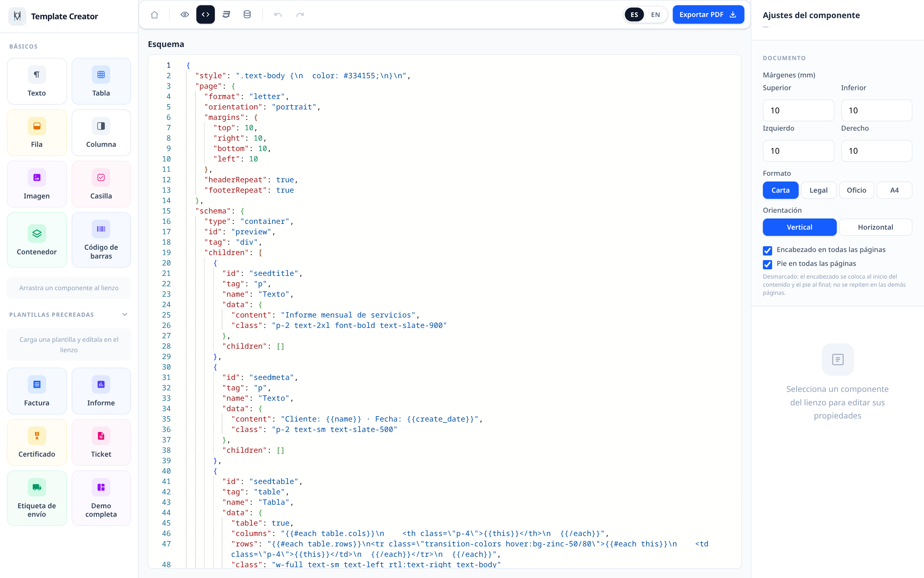Click Exportar PDF button

pos(708,15)
